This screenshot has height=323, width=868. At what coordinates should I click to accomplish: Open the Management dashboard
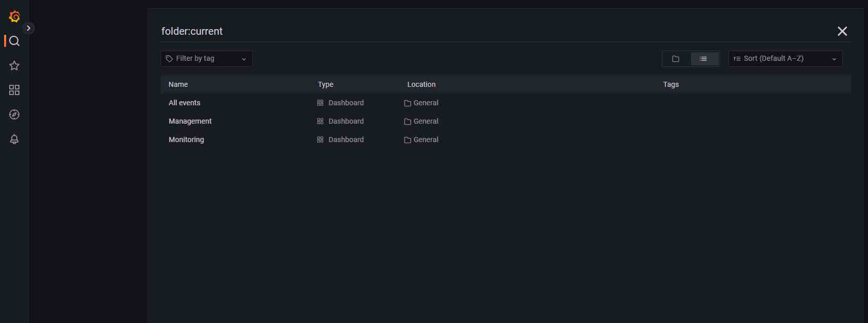pos(190,121)
